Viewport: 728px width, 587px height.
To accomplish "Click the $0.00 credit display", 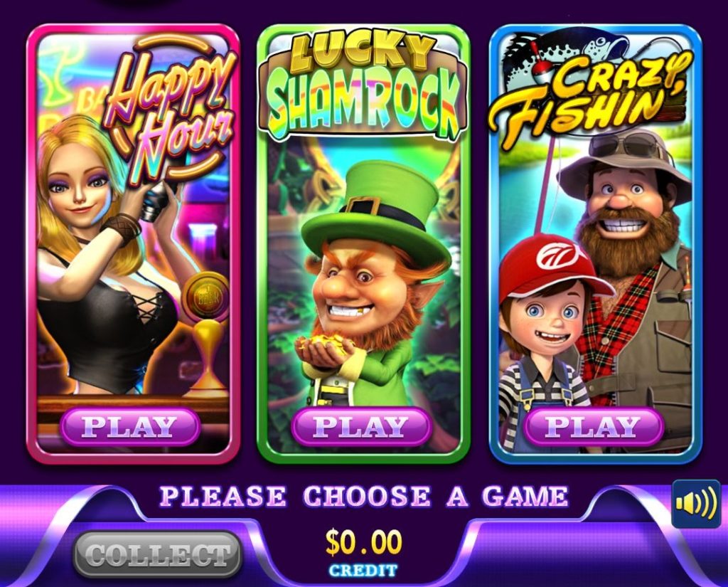I will point(363,542).
